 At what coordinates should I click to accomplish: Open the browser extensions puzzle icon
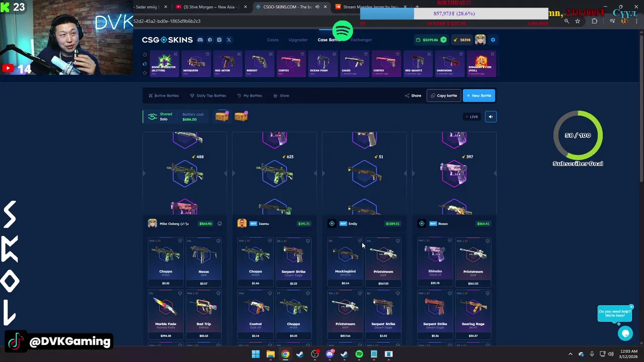pyautogui.click(x=595, y=21)
